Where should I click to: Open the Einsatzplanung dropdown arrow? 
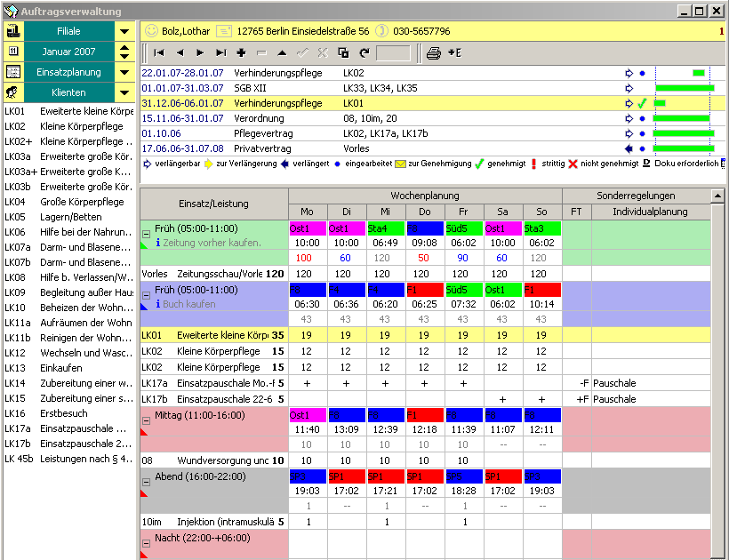(x=124, y=72)
